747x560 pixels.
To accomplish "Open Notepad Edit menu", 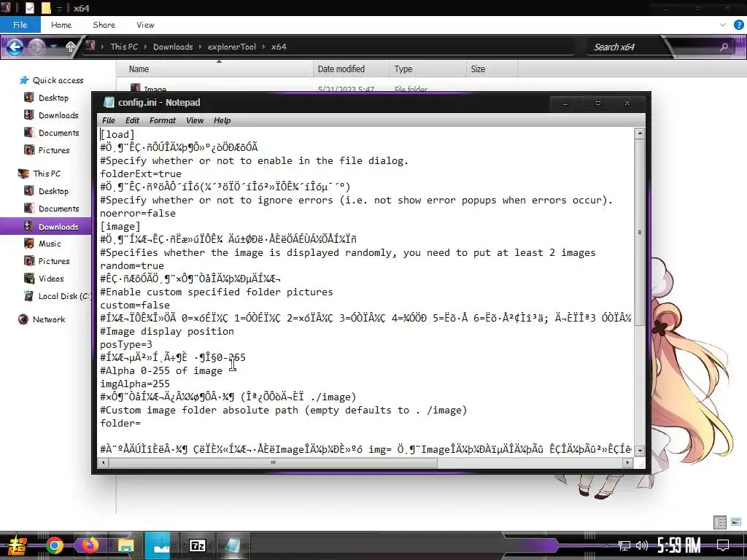I will (x=133, y=120).
